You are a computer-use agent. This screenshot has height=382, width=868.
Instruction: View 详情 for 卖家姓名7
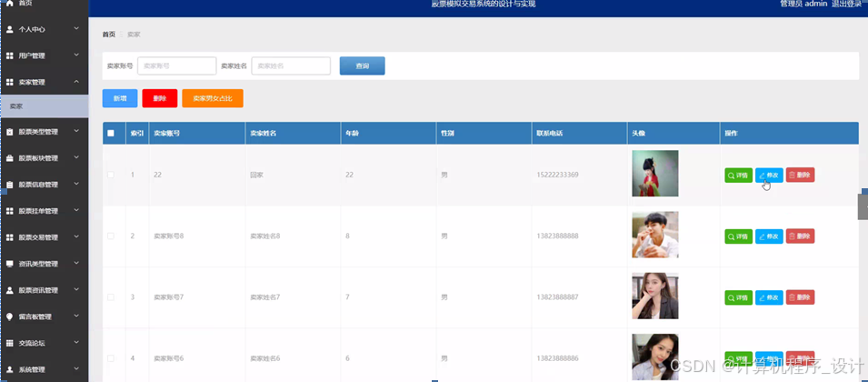tap(738, 297)
